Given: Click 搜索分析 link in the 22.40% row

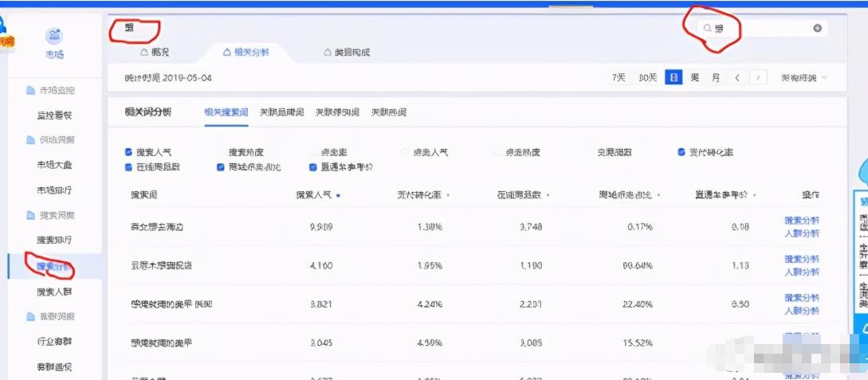Looking at the screenshot, I should (x=802, y=298).
